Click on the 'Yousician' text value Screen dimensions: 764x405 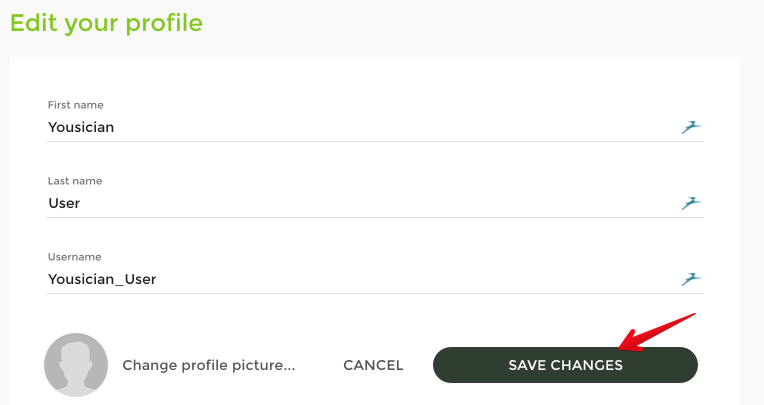81,127
